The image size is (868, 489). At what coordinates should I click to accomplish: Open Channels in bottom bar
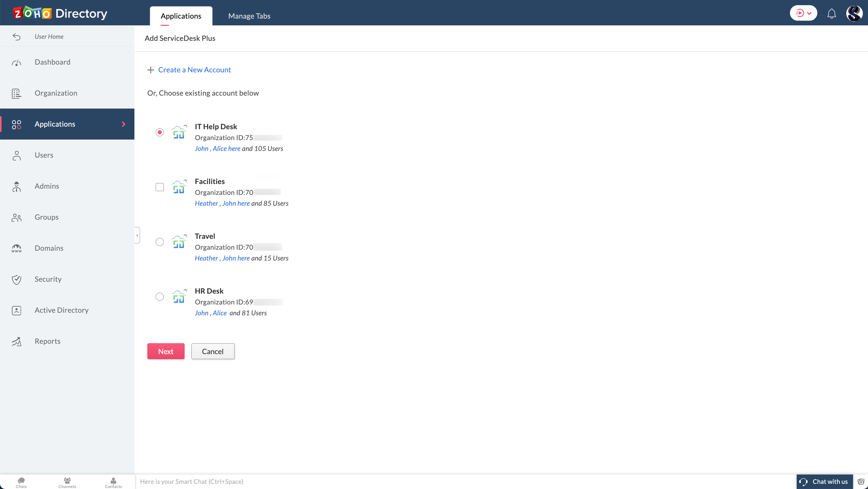(67, 482)
